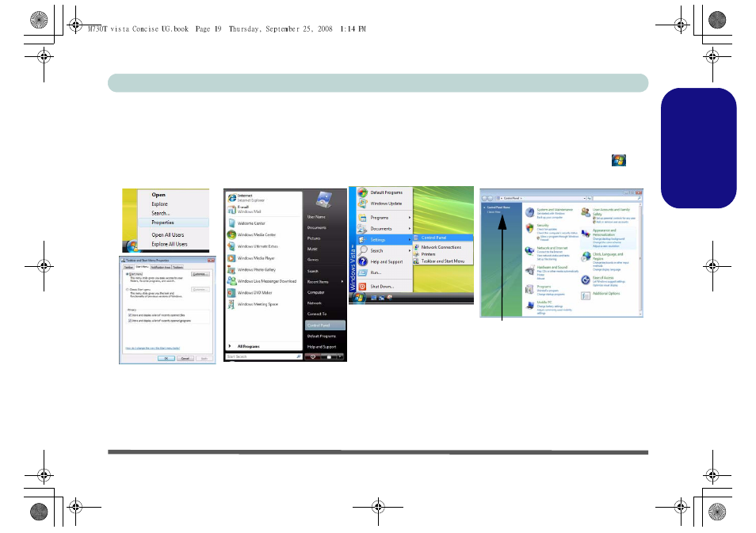
Task: Click Customize button for Start menu option
Action: pos(200,274)
